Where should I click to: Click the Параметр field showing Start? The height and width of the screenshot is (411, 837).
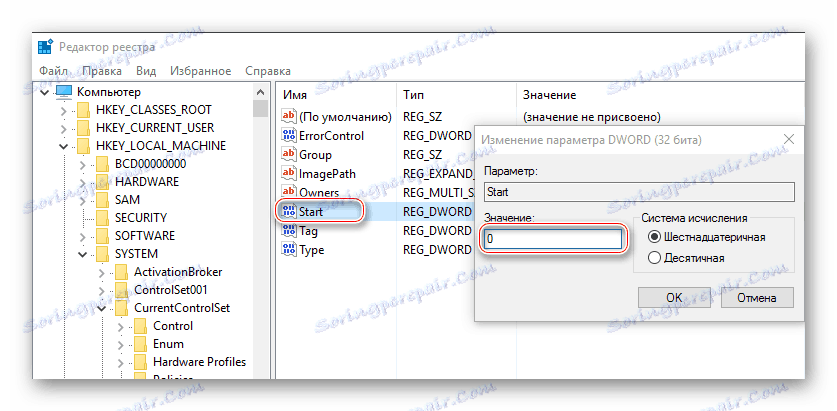click(x=639, y=192)
